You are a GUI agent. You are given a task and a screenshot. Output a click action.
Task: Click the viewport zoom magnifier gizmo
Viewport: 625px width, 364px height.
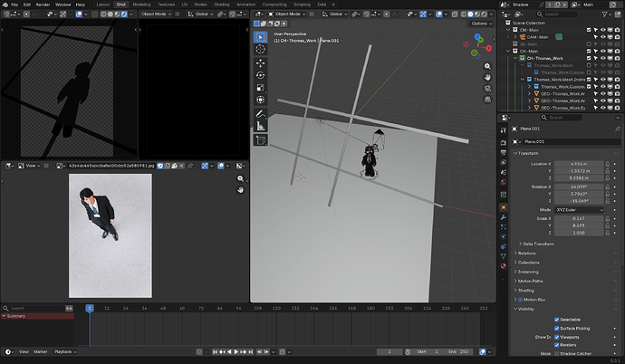coord(487,66)
